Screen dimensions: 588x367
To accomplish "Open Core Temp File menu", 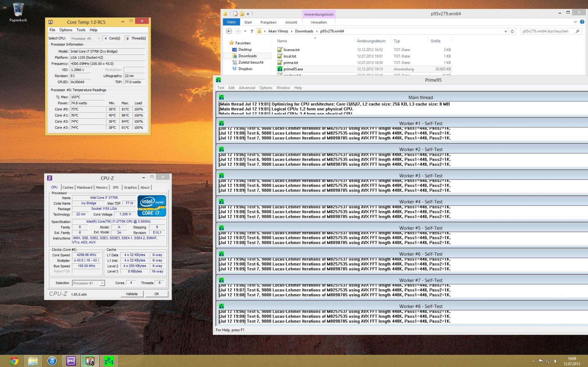I will pos(52,30).
